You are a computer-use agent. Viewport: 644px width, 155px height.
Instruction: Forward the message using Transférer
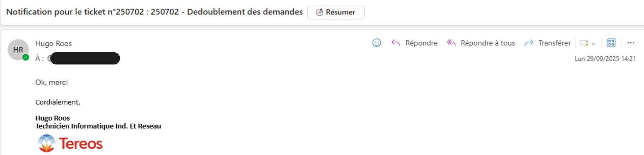[547, 43]
